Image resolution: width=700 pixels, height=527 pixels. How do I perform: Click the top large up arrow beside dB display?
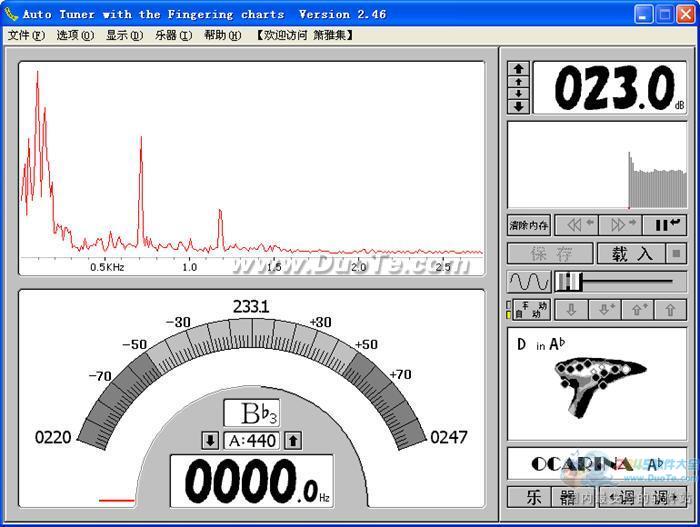click(518, 69)
